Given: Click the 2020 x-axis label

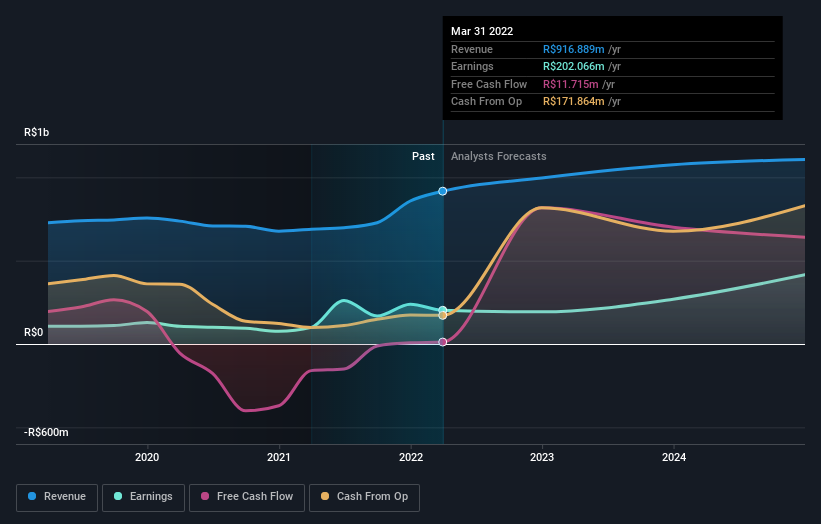Looking at the screenshot, I should [x=147, y=457].
